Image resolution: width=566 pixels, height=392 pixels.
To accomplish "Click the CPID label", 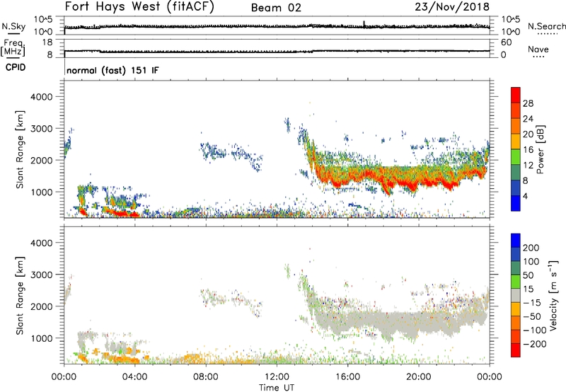I will 16,67.
